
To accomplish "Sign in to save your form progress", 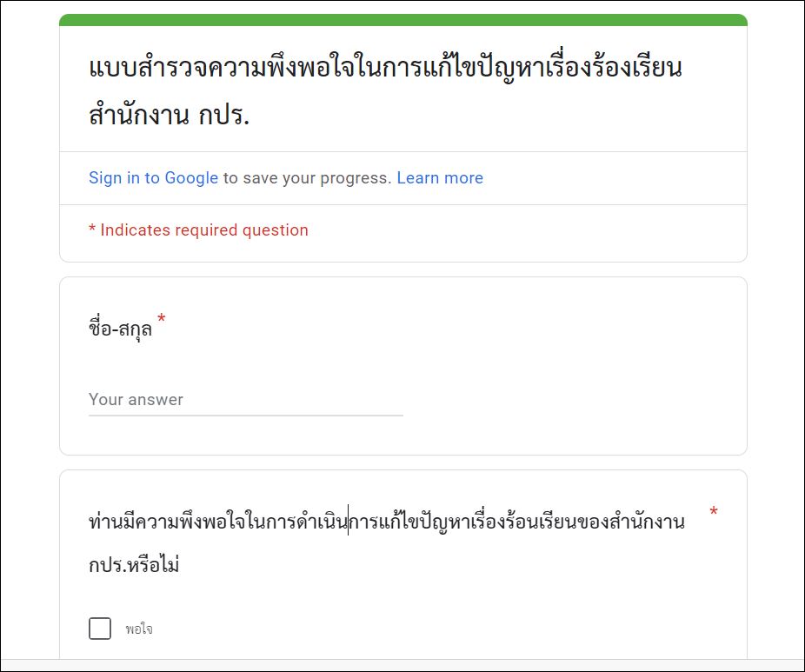I will pos(151,177).
